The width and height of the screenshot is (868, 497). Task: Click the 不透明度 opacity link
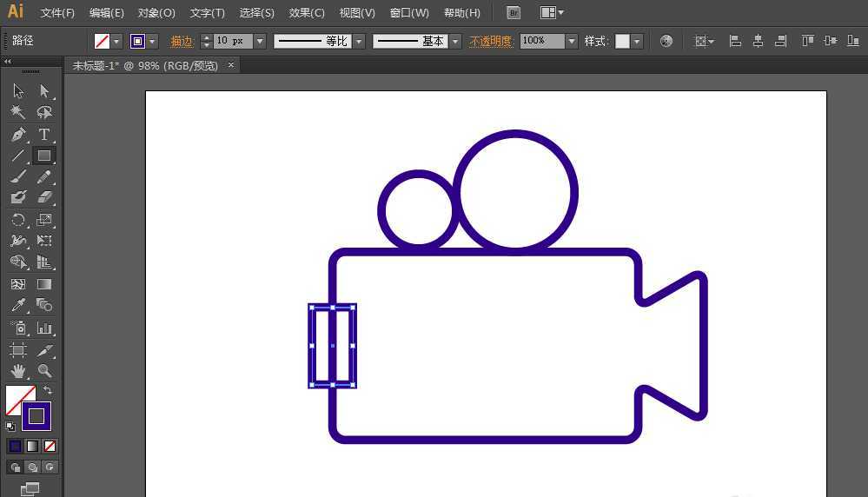(490, 41)
